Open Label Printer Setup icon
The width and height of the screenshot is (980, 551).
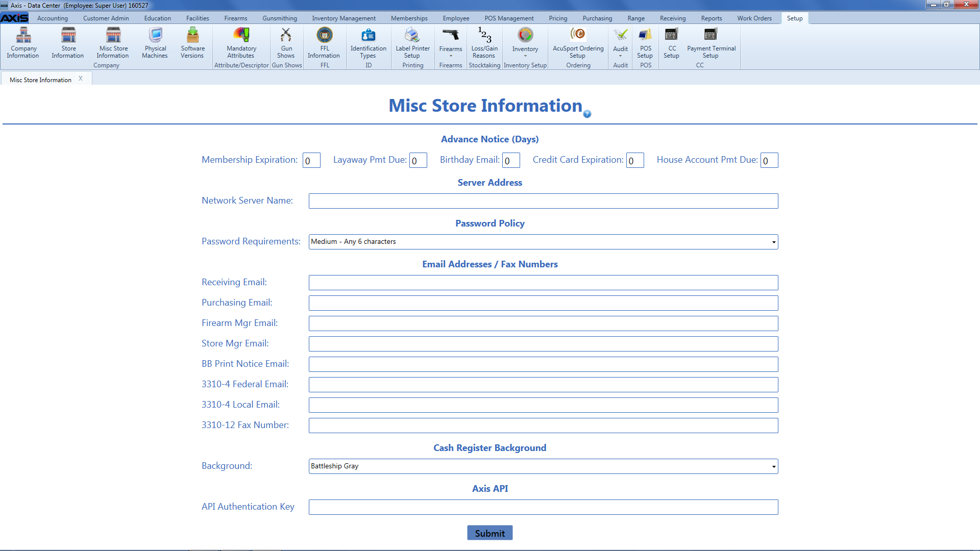click(412, 43)
